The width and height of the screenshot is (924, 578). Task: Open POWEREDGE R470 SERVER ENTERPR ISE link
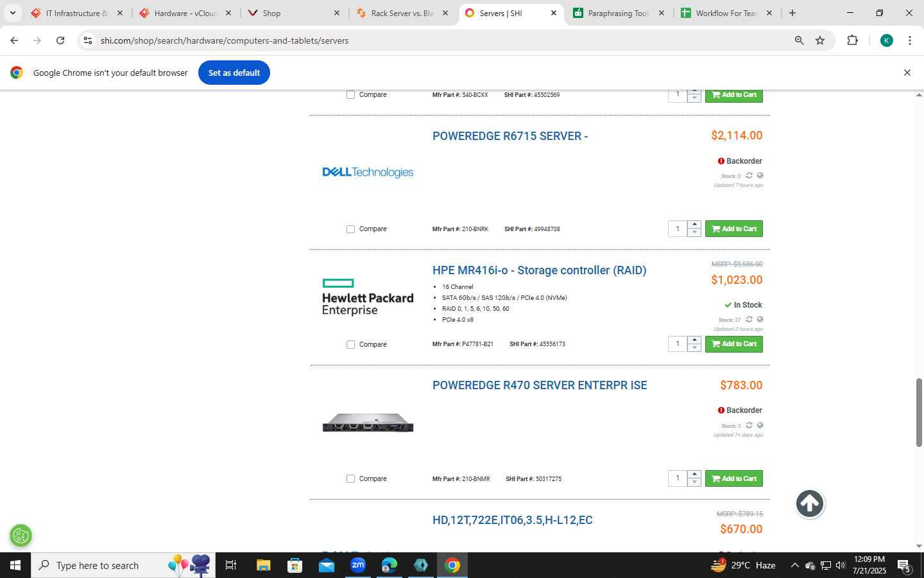tap(540, 385)
